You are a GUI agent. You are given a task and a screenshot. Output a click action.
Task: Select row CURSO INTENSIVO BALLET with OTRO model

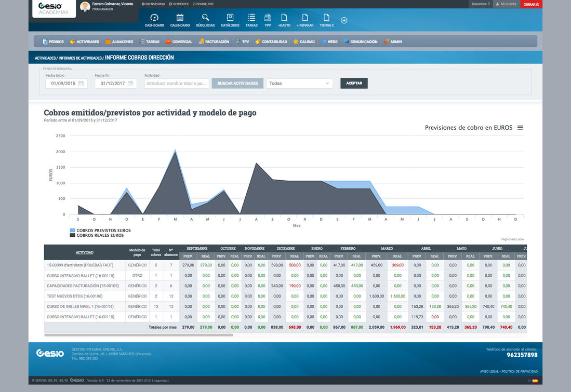tap(285, 276)
